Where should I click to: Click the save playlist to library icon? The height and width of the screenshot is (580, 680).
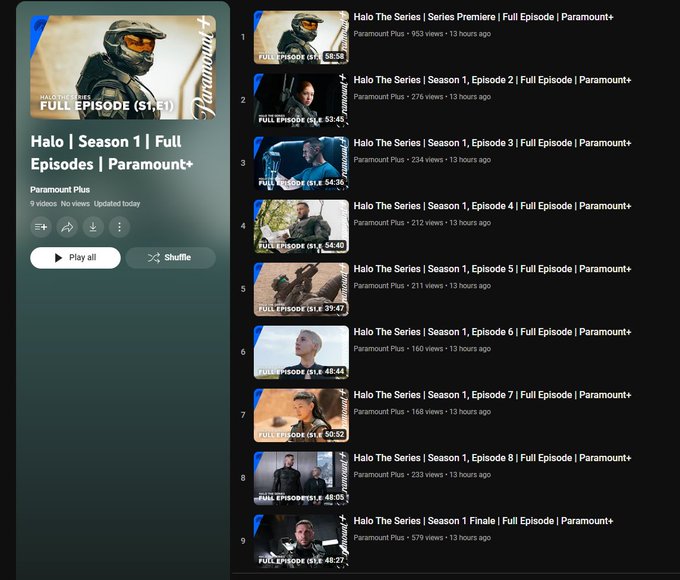41,226
